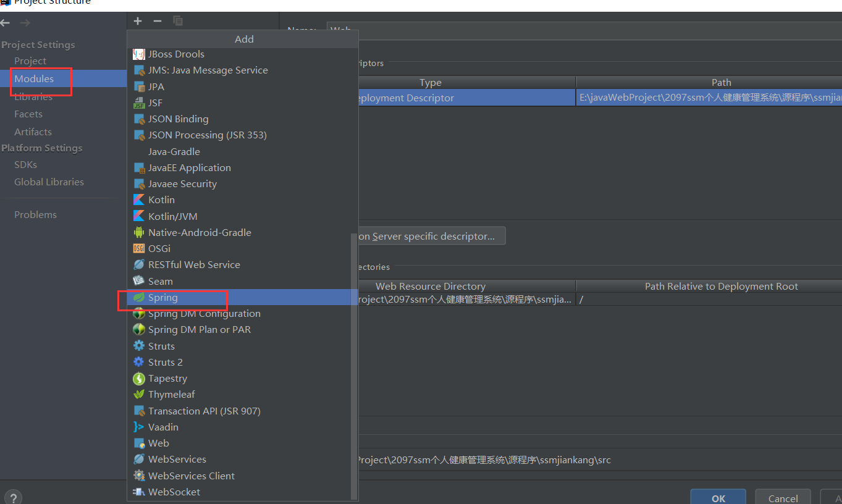Select Project under Project Settings
842x504 pixels.
pyautogui.click(x=30, y=61)
